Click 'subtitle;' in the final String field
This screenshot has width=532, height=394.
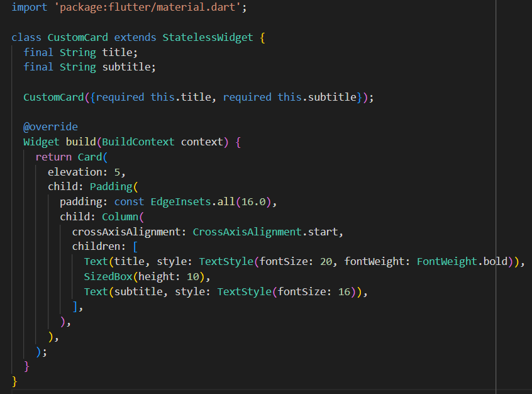click(129, 67)
